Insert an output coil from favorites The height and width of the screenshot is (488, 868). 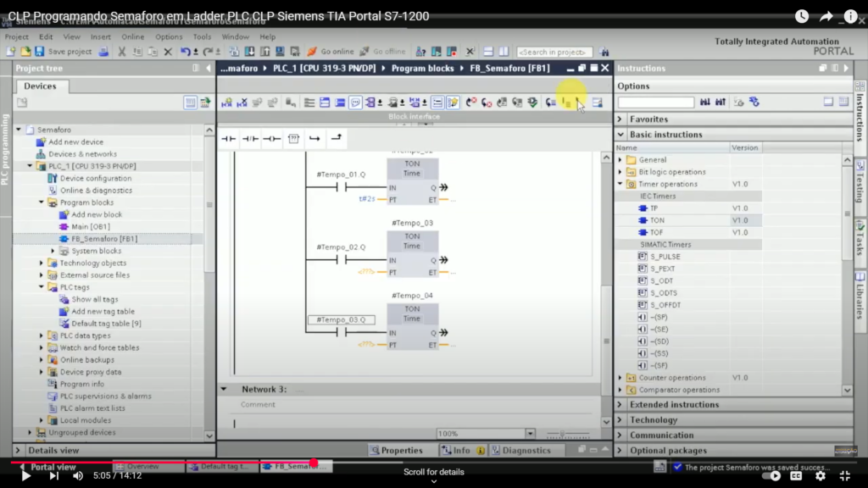pos(272,139)
